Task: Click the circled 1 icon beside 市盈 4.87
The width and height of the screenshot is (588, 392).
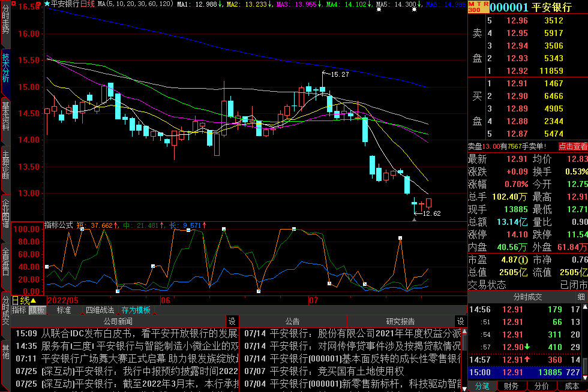Action: pyautogui.click(x=524, y=260)
